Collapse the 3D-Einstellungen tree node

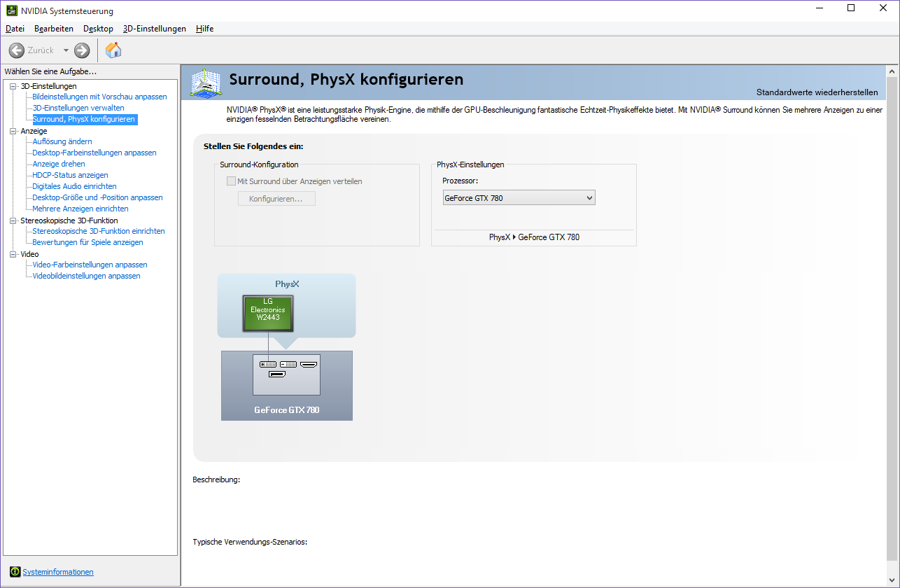[x=13, y=86]
